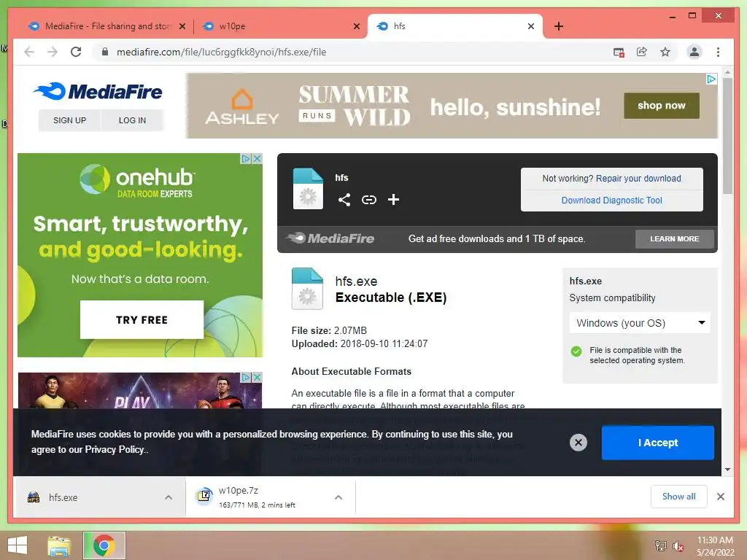Open the Windows Start button
Image resolution: width=747 pixels, height=560 pixels.
[x=18, y=545]
